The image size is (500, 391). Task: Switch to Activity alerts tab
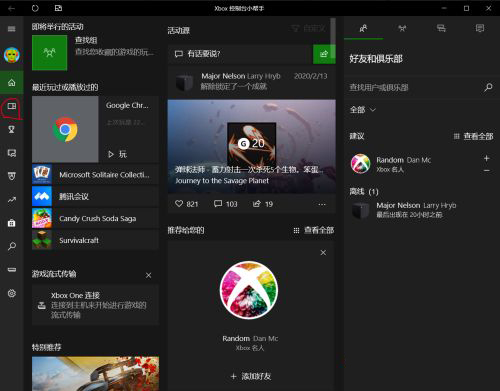(480, 28)
